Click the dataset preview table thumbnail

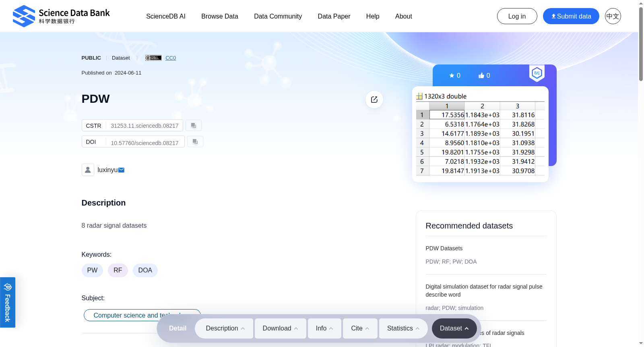[x=480, y=134]
